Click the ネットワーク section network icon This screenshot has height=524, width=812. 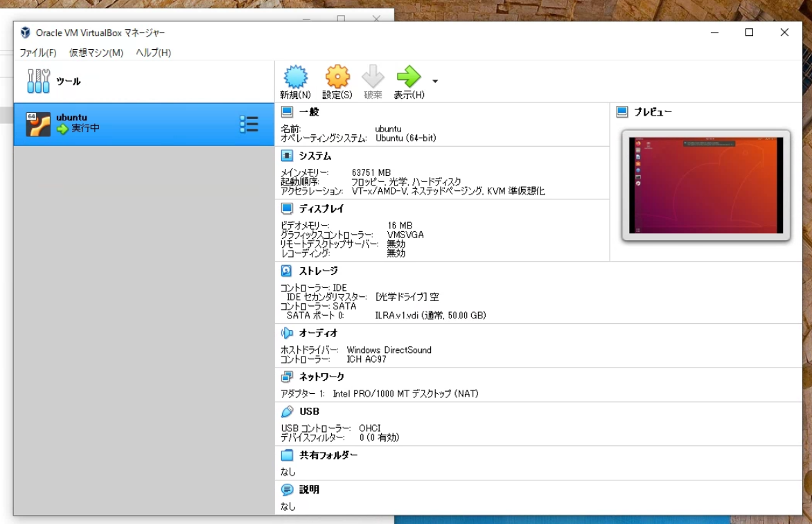click(x=287, y=377)
